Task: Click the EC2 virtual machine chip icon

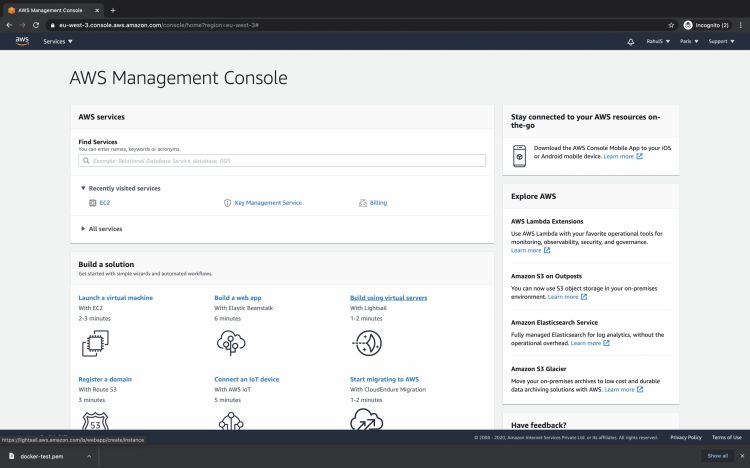Action: [x=95, y=343]
